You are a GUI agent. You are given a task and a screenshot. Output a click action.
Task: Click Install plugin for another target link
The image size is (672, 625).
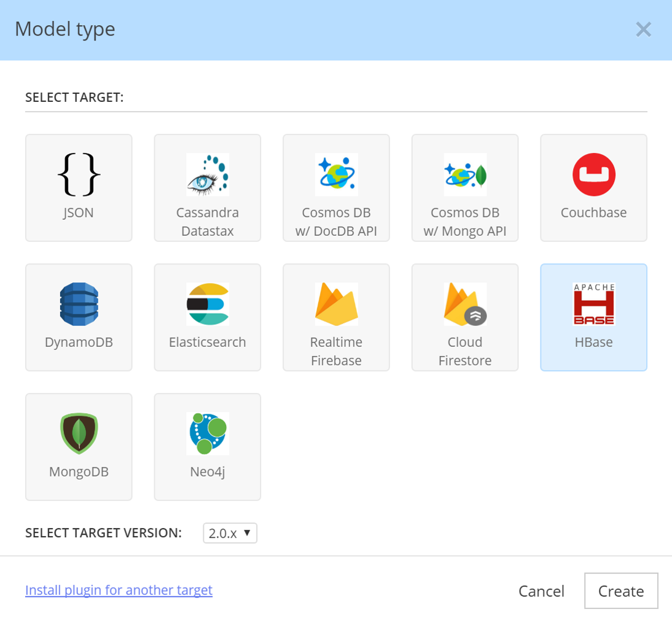coord(119,591)
